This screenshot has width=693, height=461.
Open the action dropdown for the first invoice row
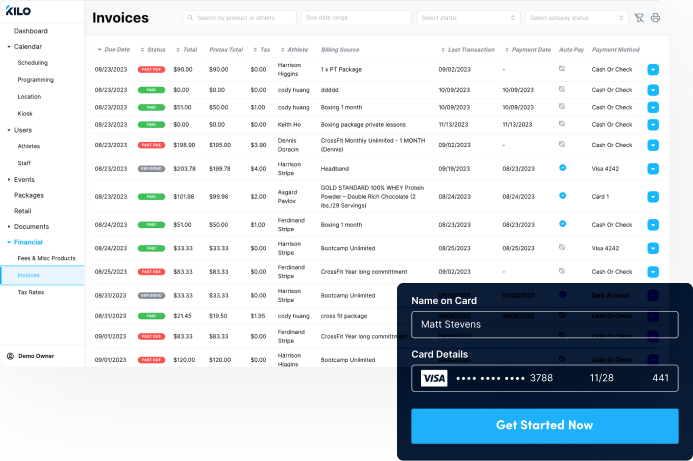click(x=653, y=70)
